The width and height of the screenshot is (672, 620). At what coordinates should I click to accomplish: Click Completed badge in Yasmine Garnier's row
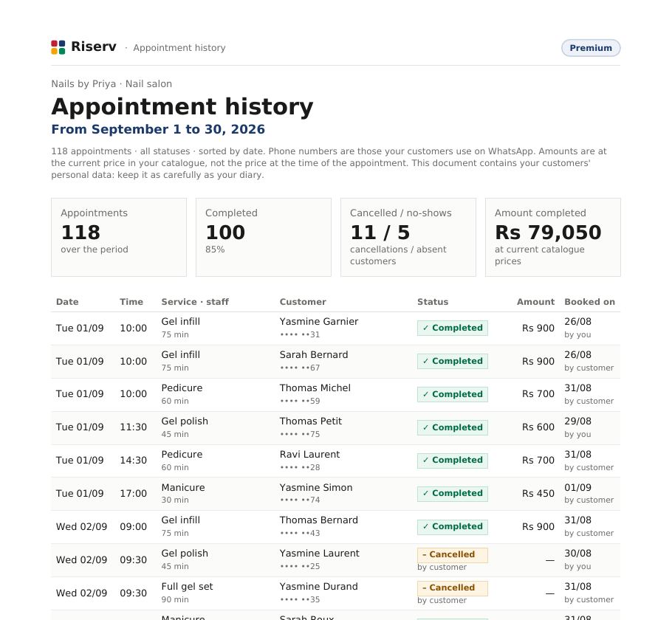(x=453, y=328)
